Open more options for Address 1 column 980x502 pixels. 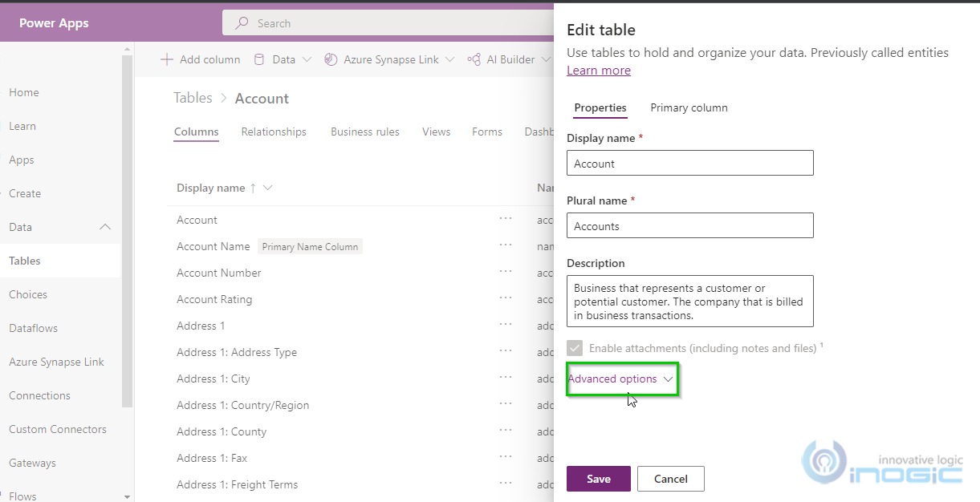pos(505,324)
